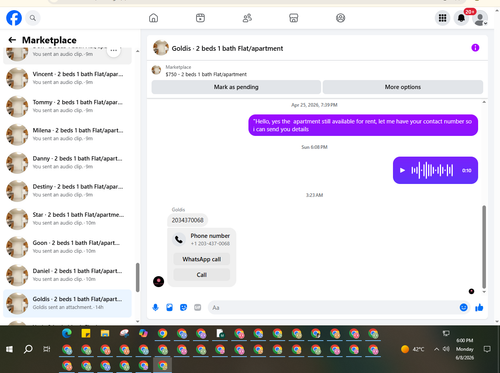Play the sent audio clip
This screenshot has width=500, height=373.
(402, 170)
